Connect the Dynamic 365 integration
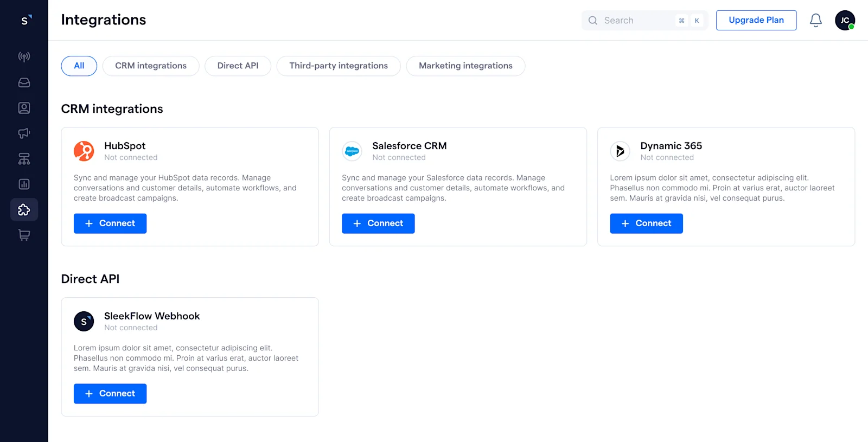Image resolution: width=868 pixels, height=442 pixels. coord(646,223)
